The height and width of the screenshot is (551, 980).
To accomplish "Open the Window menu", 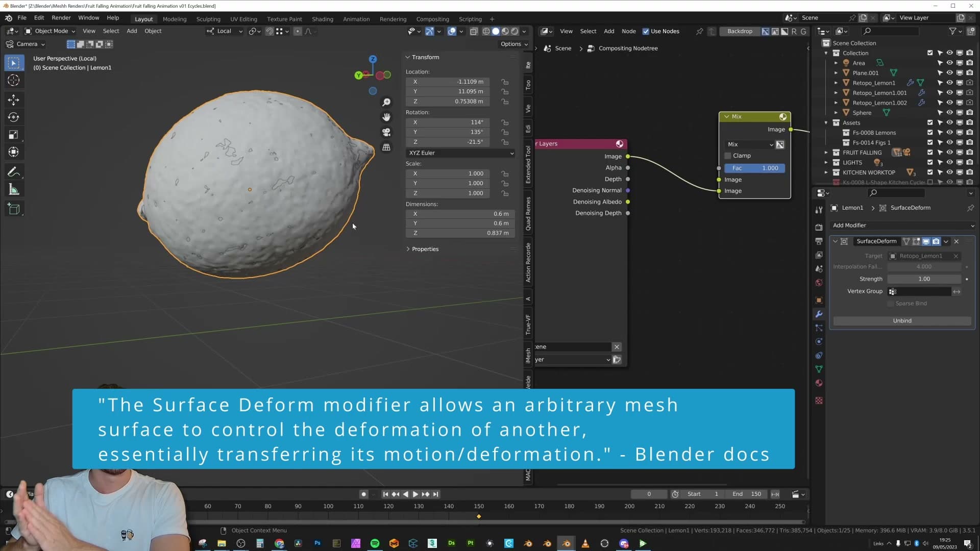I will pyautogui.click(x=88, y=18).
